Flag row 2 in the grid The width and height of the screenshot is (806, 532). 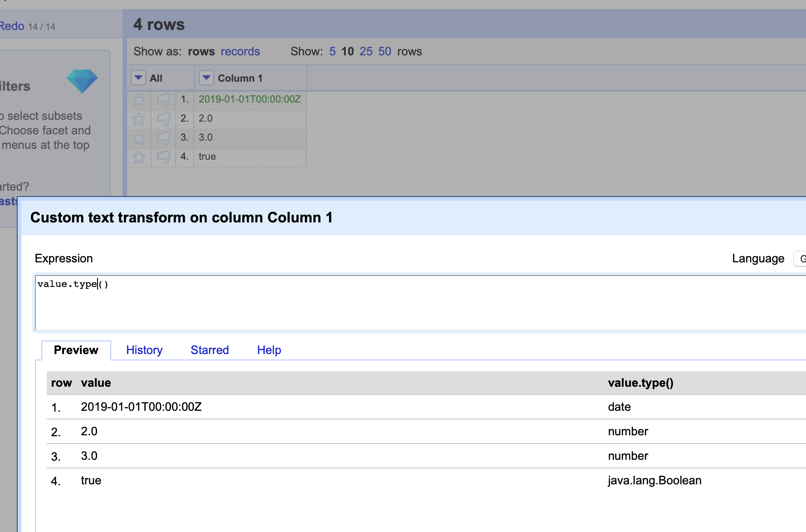(x=163, y=119)
